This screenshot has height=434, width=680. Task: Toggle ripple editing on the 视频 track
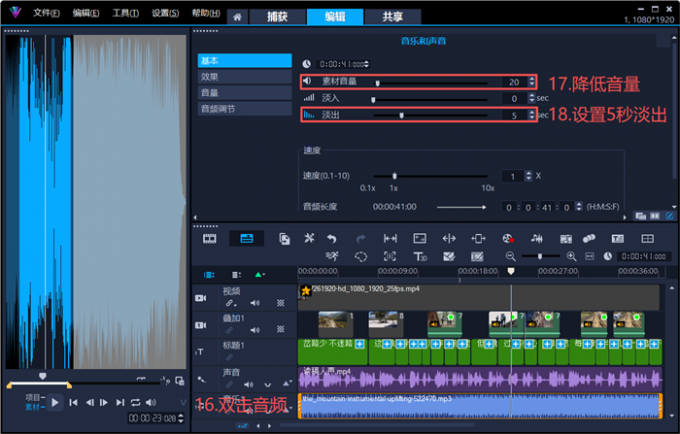[230, 303]
